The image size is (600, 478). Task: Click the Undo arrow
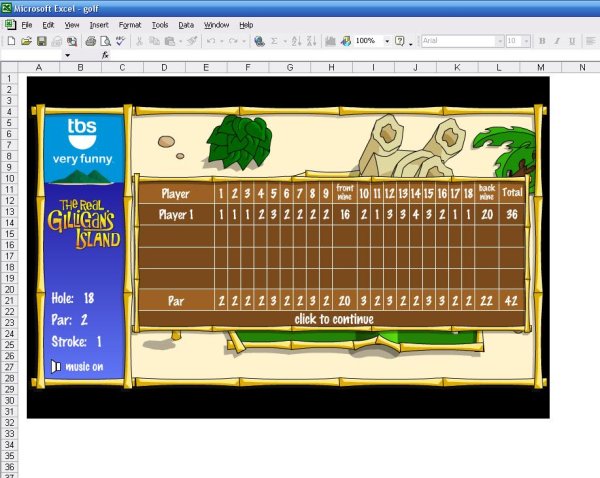tap(210, 41)
